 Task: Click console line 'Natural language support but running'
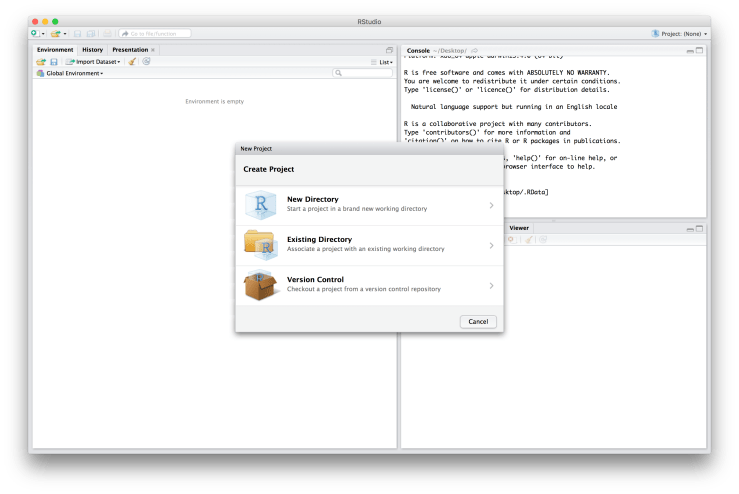pyautogui.click(x=514, y=107)
